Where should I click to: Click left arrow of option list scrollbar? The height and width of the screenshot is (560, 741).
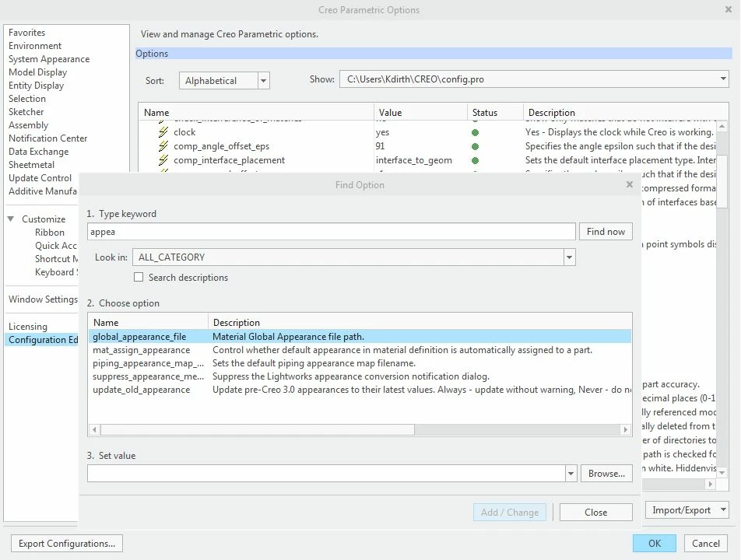coord(94,429)
